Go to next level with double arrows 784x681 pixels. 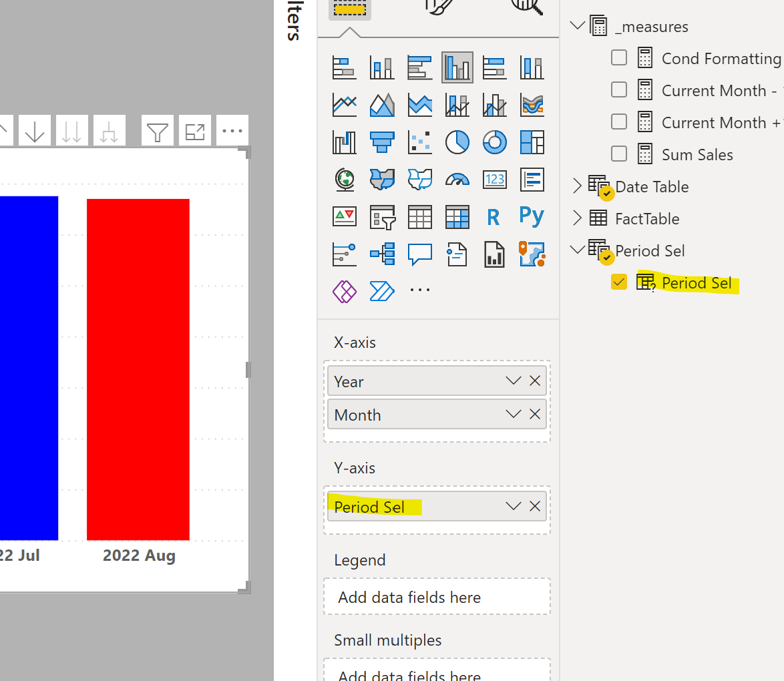(x=71, y=131)
